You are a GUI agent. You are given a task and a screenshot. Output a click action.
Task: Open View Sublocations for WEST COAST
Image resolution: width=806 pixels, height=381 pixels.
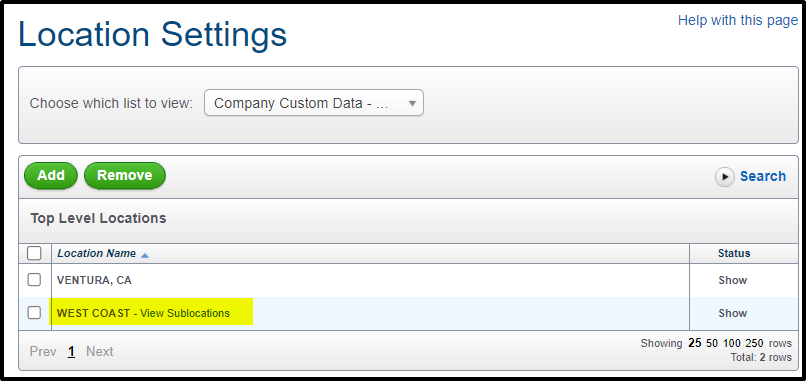[x=185, y=313]
